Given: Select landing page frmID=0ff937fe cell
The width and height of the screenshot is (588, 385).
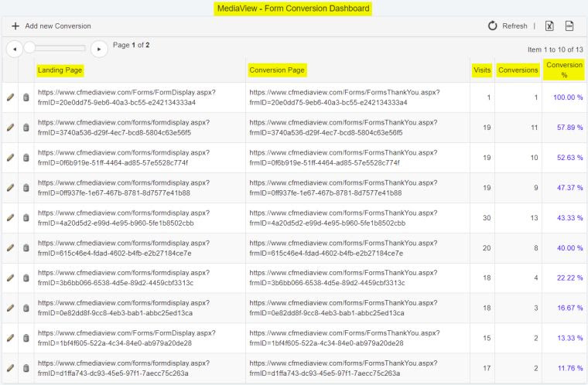Looking at the screenshot, I should tap(140, 187).
